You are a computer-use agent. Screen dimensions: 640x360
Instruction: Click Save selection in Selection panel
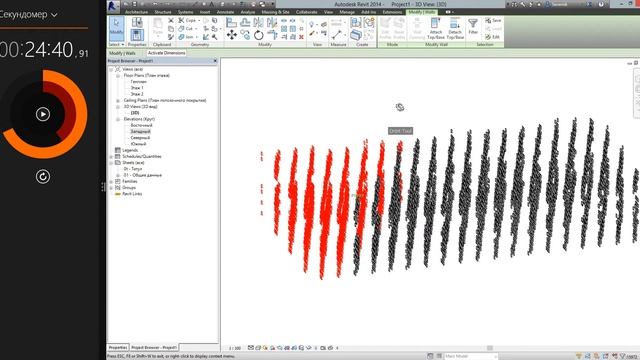click(493, 20)
